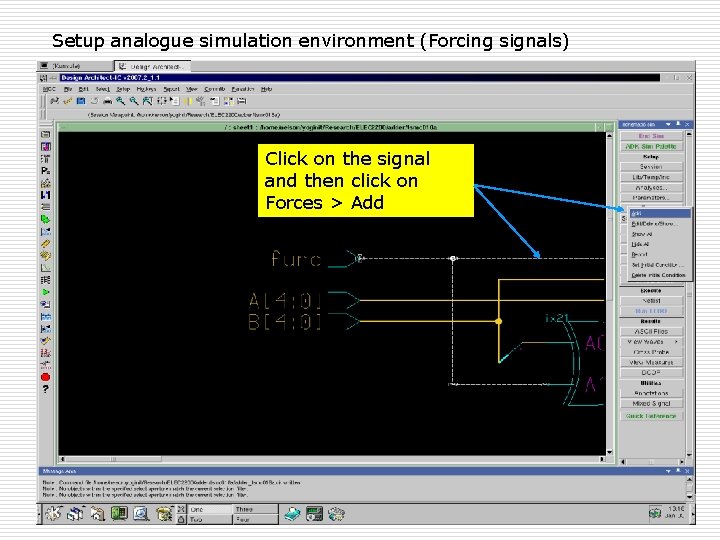Open the palette title dropdown arrow
The image size is (720, 540).
pos(669,124)
